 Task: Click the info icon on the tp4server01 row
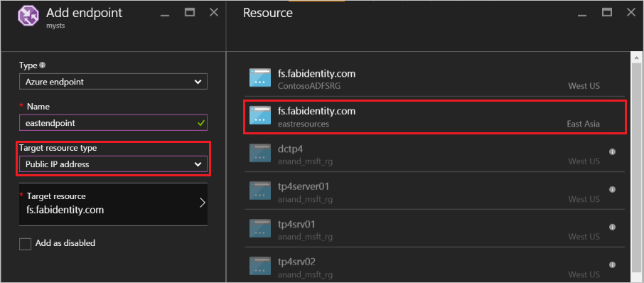(612, 189)
